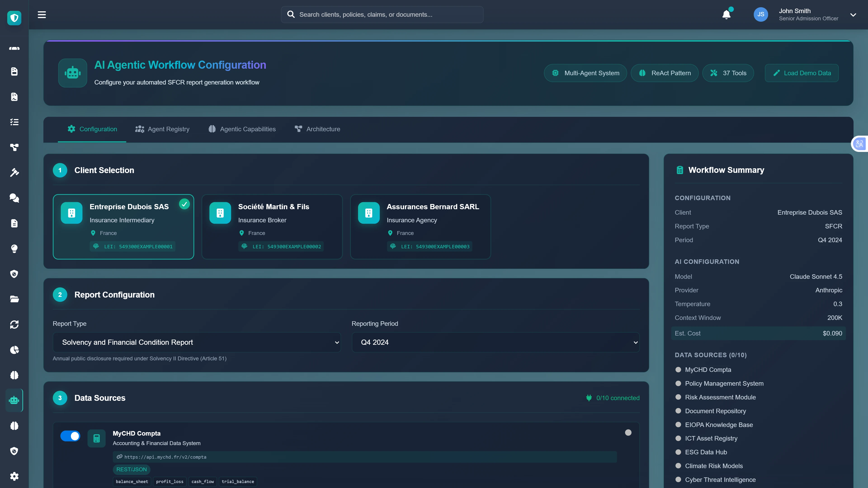Switch to the Agent Registry tab

162,129
